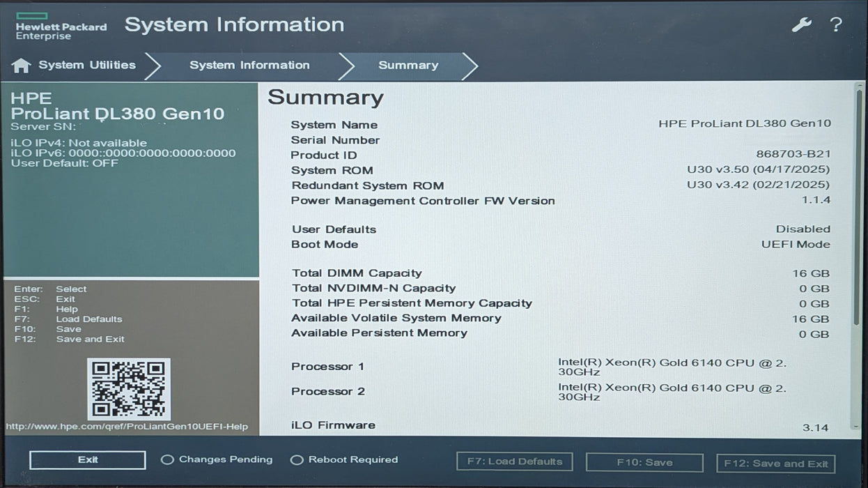Click F10: Save
This screenshot has width=868, height=488.
pos(644,462)
